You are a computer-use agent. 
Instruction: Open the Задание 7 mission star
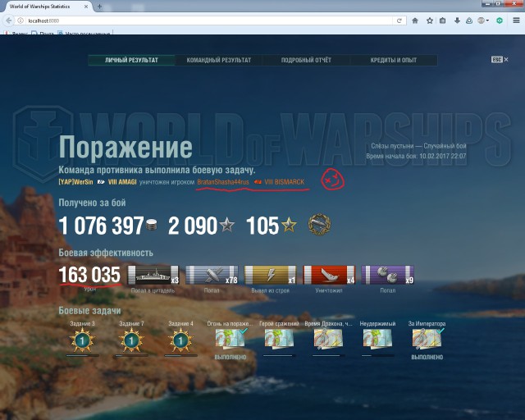131,340
